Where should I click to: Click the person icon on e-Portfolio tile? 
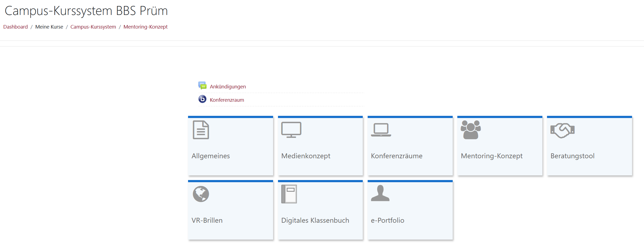coord(380,193)
